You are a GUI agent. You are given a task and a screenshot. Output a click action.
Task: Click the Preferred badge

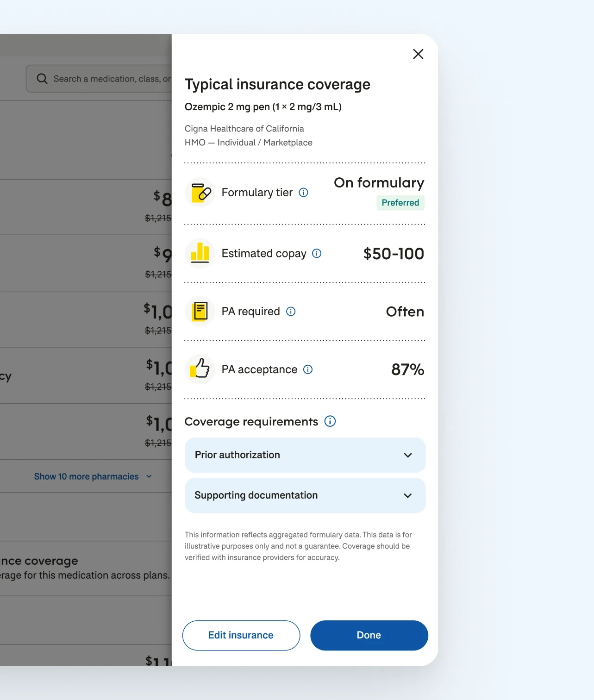pos(400,203)
